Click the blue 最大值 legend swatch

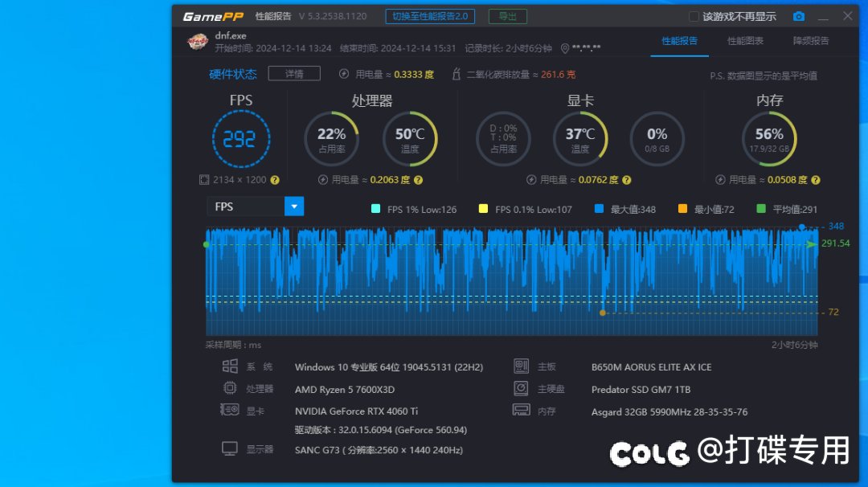click(x=599, y=209)
